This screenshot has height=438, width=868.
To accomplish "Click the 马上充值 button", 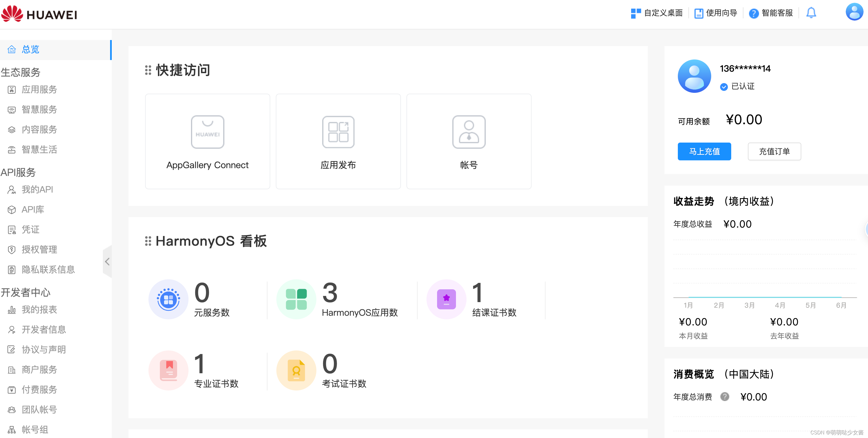I will coord(704,151).
